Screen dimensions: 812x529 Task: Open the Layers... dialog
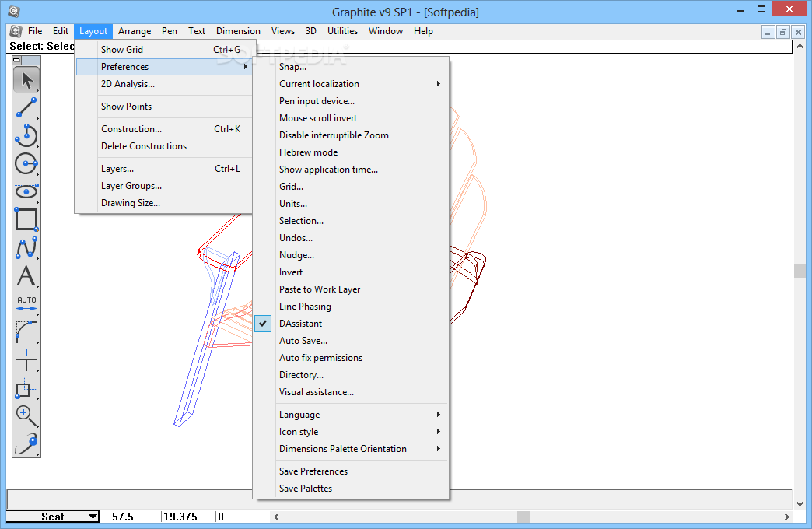pos(163,168)
